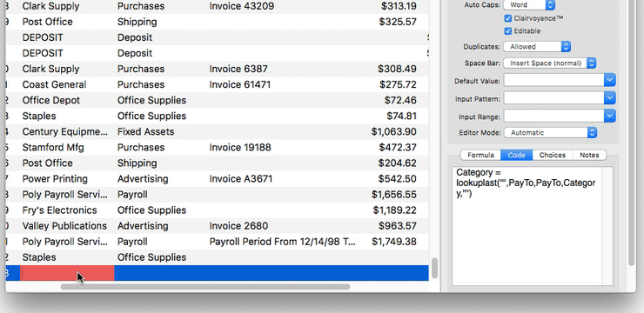Click the $325.57 amount cell

click(x=398, y=22)
